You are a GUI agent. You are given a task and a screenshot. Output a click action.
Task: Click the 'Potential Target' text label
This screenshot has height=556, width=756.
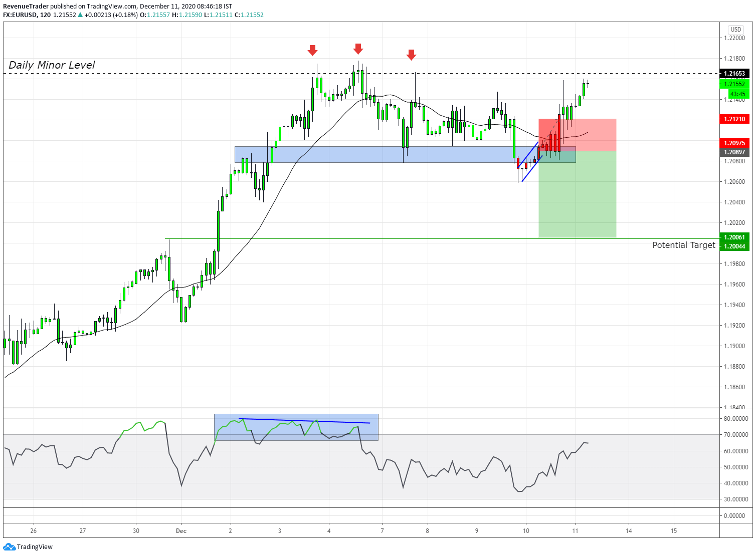click(683, 245)
